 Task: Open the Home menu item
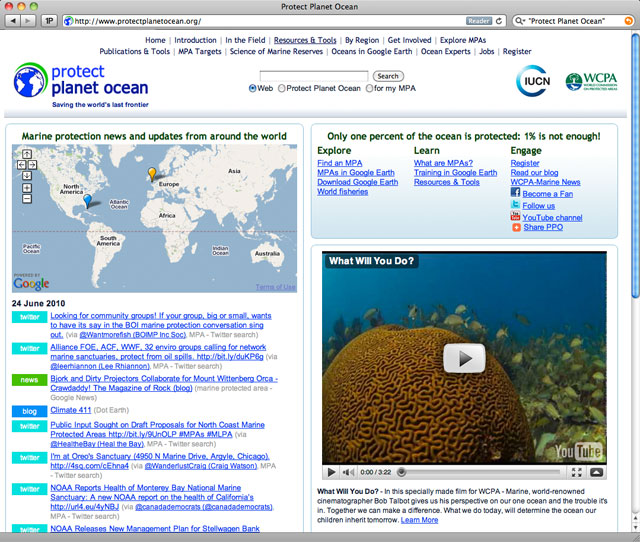[155, 40]
